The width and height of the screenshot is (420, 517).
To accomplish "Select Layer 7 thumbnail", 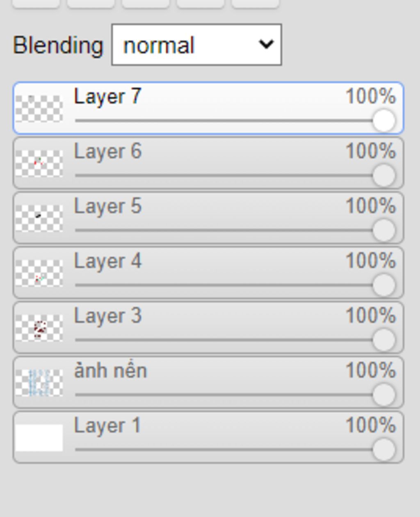I will point(39,109).
